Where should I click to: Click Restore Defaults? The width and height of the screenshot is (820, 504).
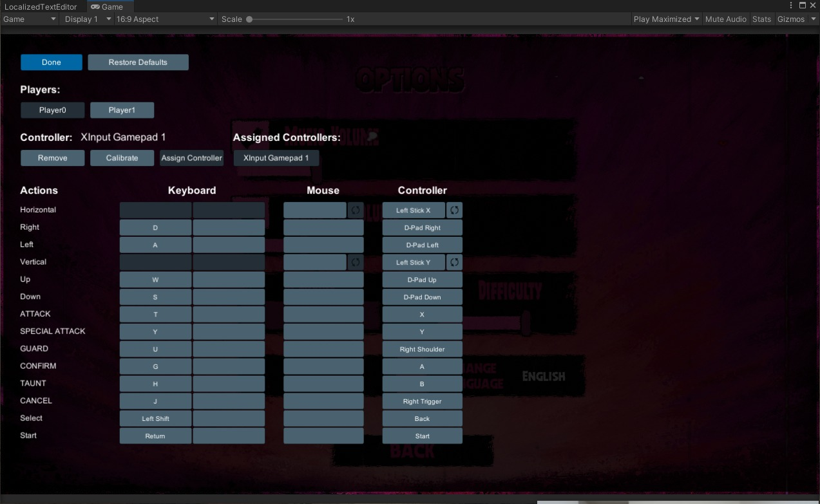coord(138,62)
